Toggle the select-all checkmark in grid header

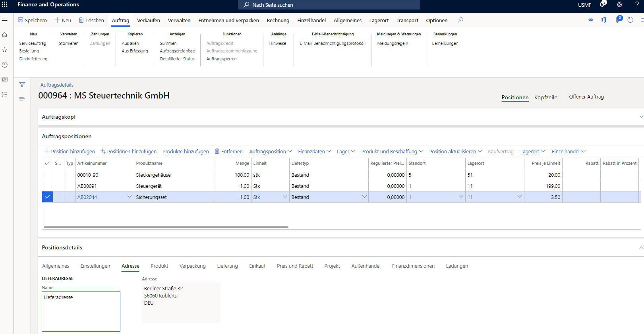pos(47,163)
